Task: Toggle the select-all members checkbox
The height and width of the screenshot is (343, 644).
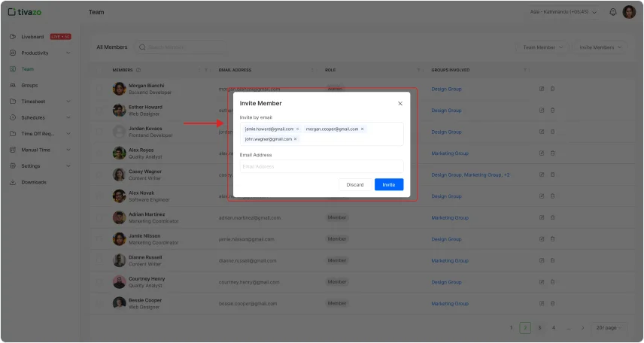Action: tap(101, 70)
